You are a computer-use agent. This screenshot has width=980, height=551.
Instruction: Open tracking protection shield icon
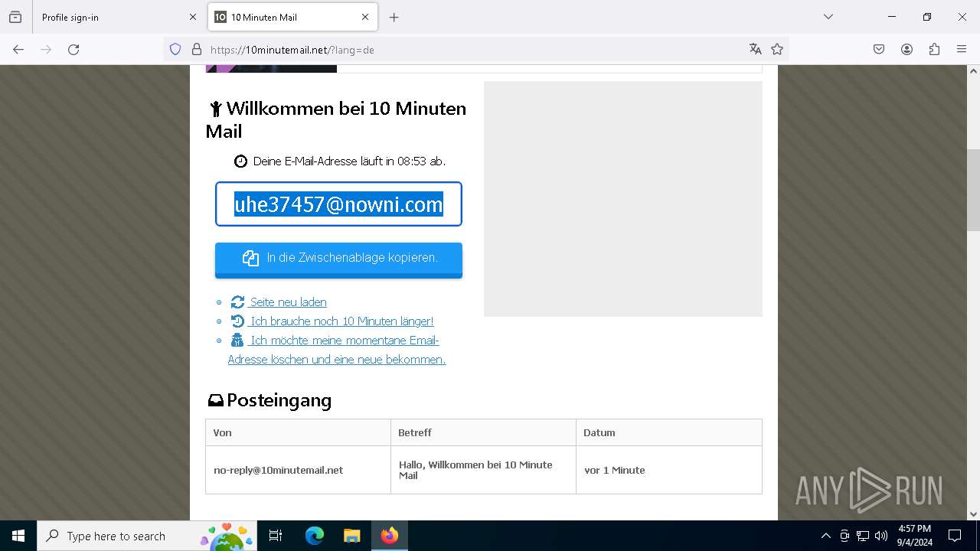point(175,49)
